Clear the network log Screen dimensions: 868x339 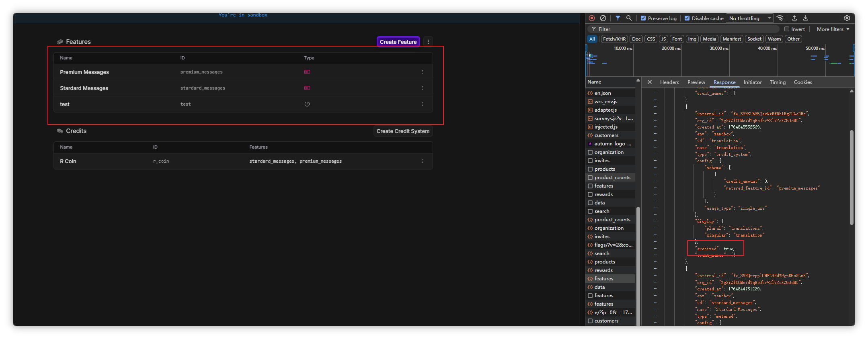point(603,18)
